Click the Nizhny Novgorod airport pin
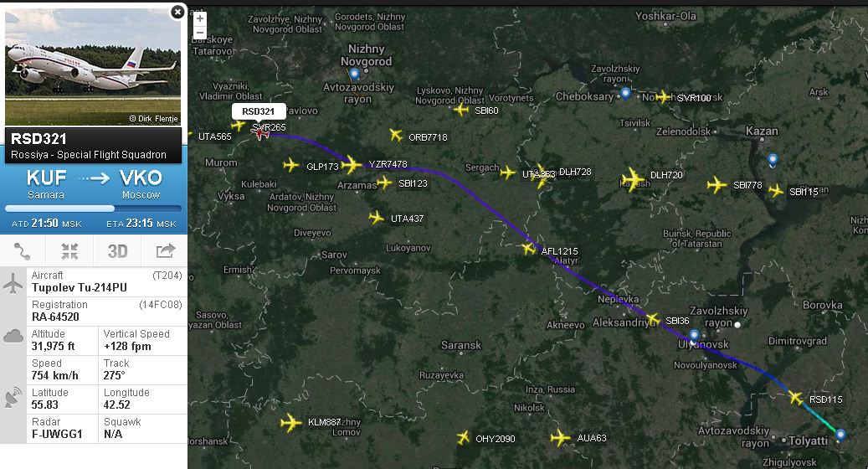The width and height of the screenshot is (868, 469). (354, 75)
